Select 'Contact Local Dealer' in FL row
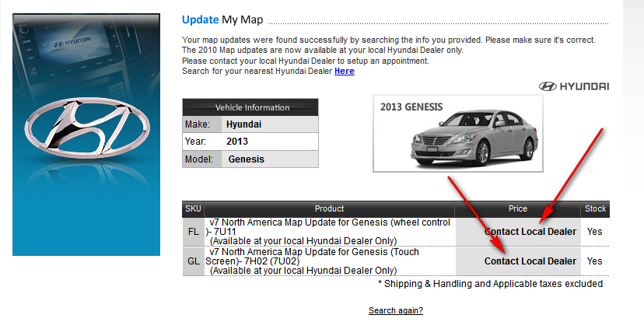644x336 pixels. point(530,232)
